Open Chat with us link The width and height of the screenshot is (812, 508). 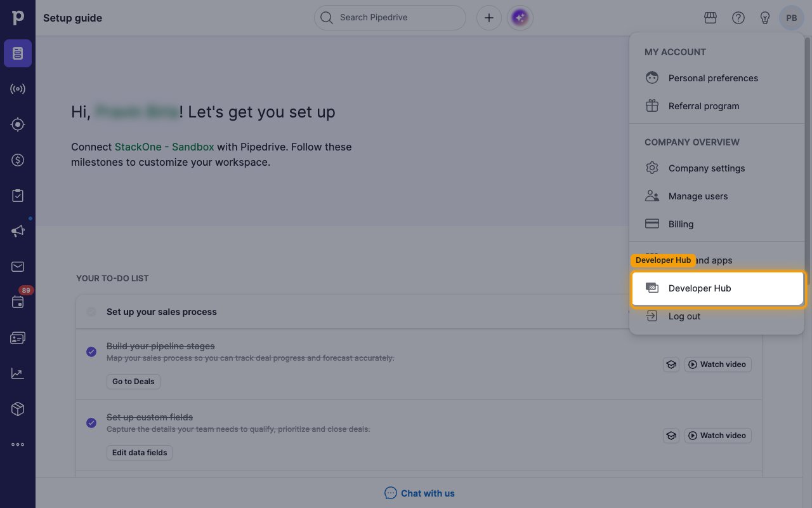(420, 493)
